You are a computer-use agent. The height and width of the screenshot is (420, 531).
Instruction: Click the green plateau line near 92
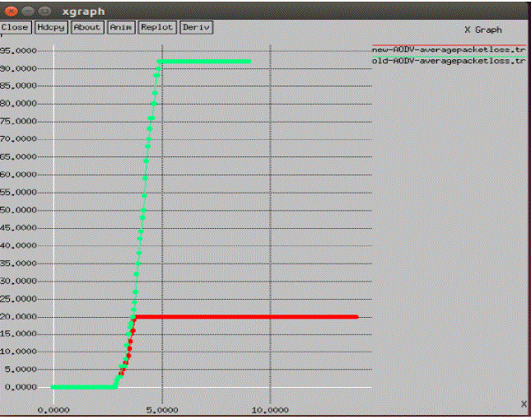coord(204,61)
